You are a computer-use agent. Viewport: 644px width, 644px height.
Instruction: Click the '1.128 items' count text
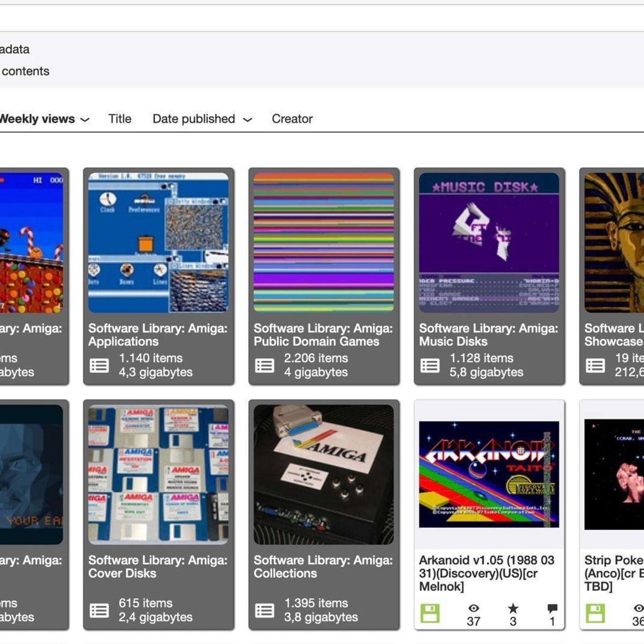pyautogui.click(x=481, y=358)
